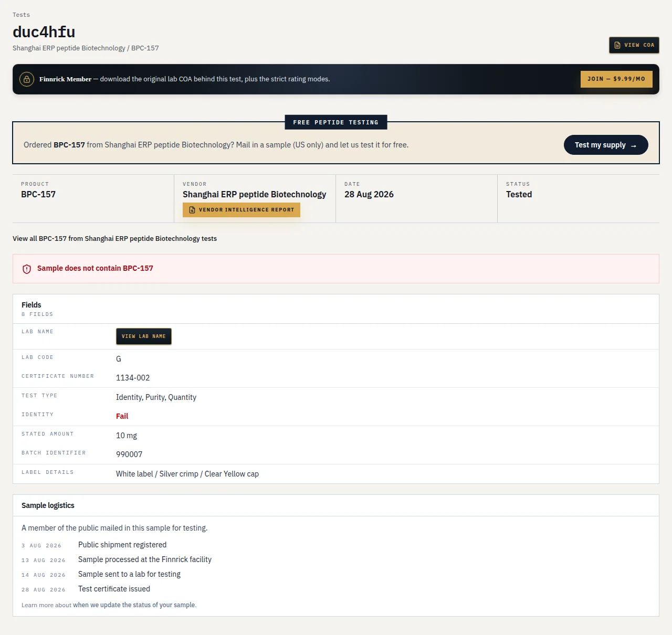The height and width of the screenshot is (635, 672).
Task: Select the date value 28 Aug 2026
Action: (369, 194)
